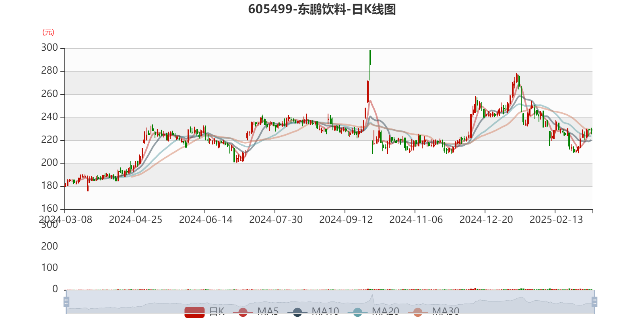Screen dimensions: 644x322
Task: Select the right data zoom handle
Action: click(594, 302)
